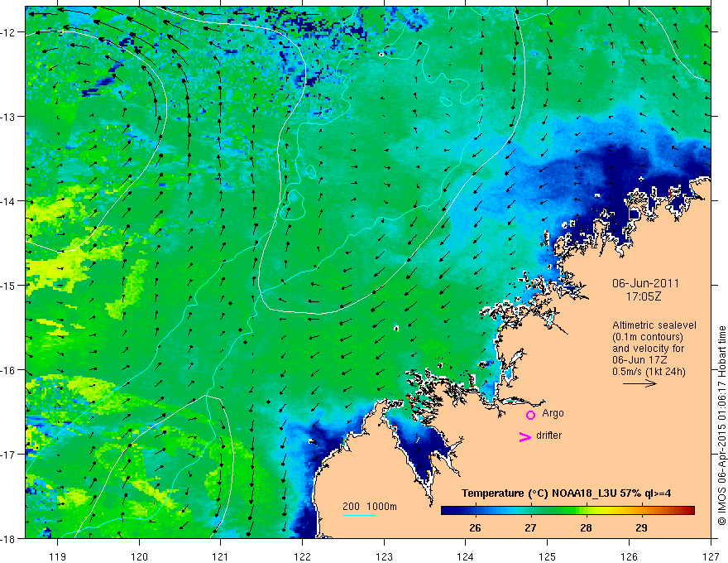Image resolution: width=728 pixels, height=563 pixels.
Task: Click the "(0.1m contours)" text line
Action: [x=647, y=337]
